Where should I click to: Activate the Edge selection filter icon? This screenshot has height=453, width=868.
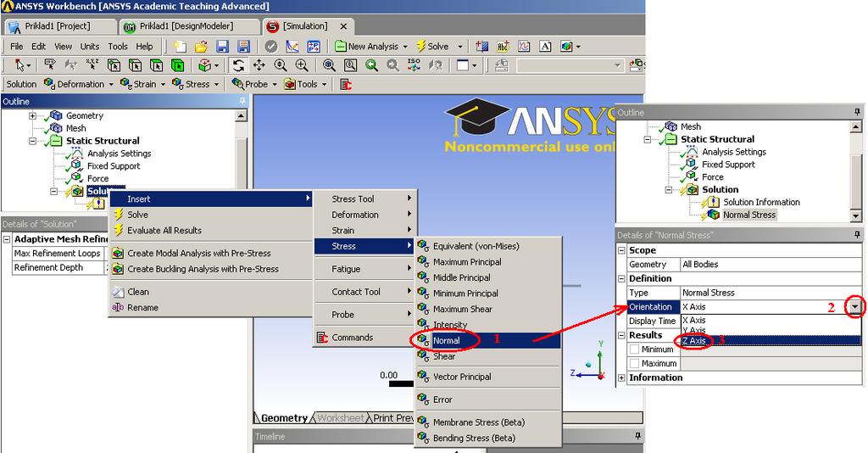[x=135, y=65]
